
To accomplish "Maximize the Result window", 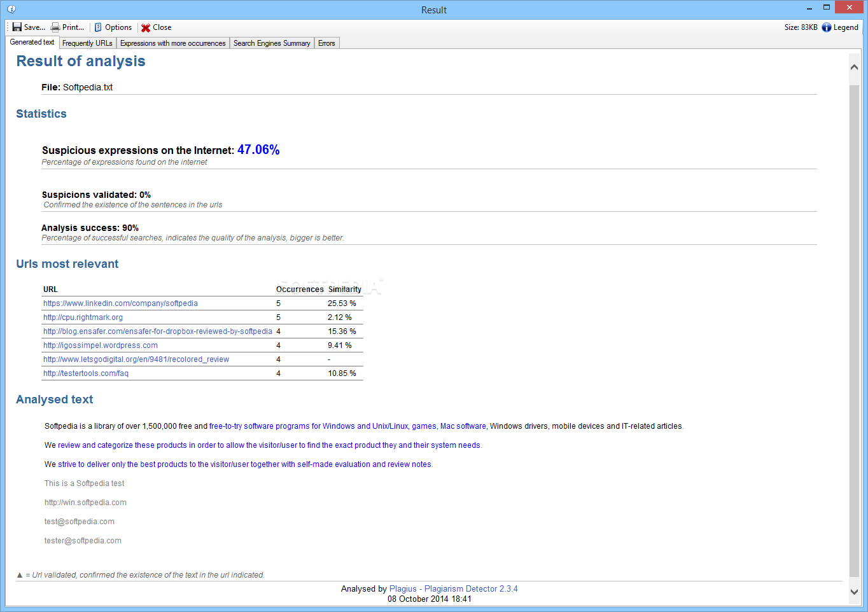I will (827, 8).
